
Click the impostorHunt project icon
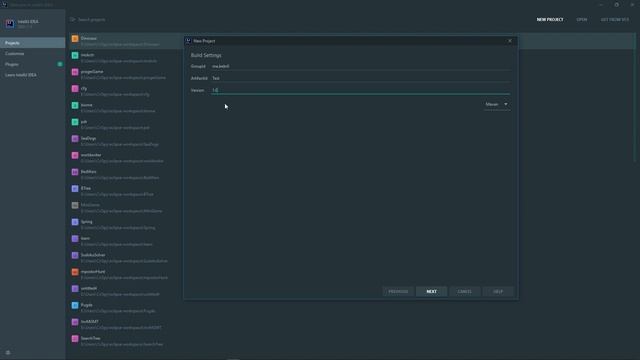click(75, 272)
